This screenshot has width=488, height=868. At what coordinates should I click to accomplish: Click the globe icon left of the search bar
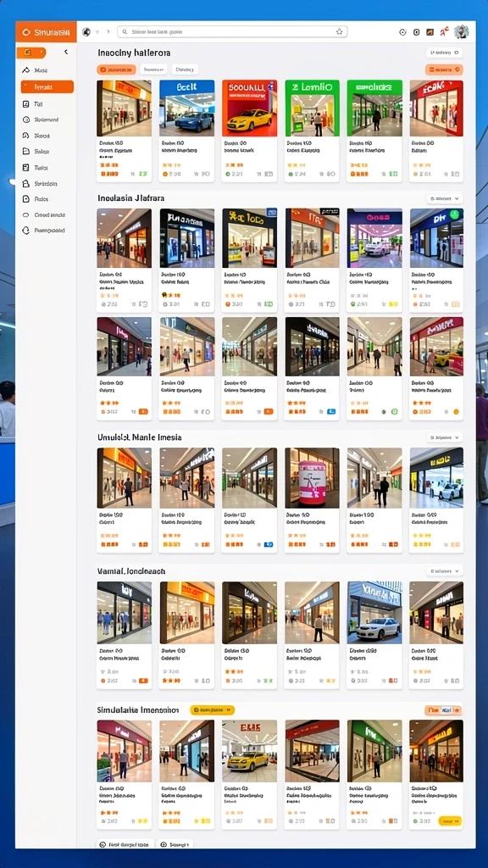[x=86, y=32]
